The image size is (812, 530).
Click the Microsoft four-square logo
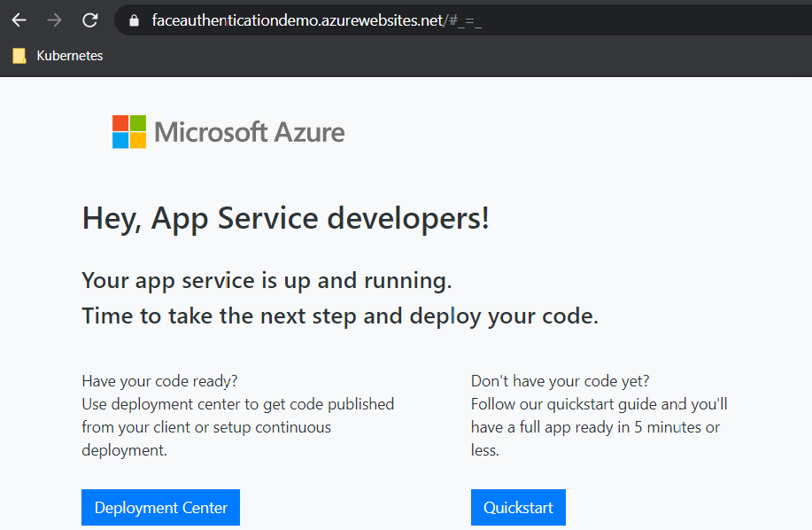(x=129, y=132)
